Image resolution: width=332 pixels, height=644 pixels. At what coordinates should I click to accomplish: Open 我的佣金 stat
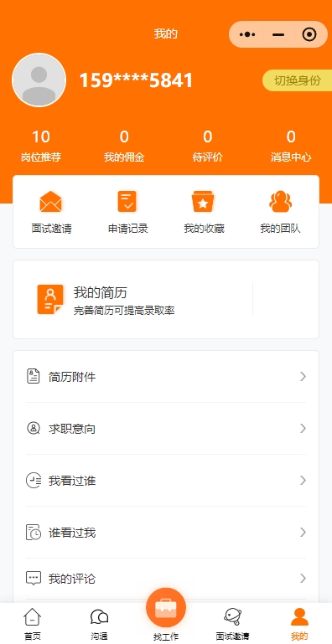124,147
